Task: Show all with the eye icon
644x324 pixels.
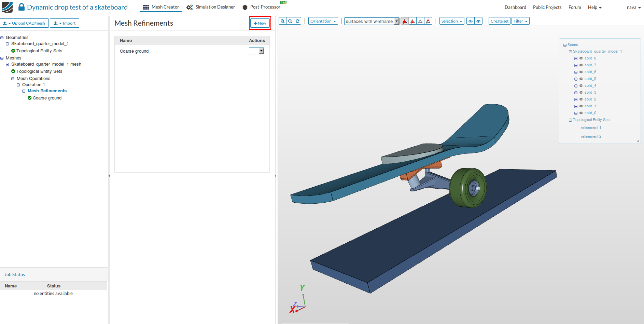Action: pyautogui.click(x=479, y=21)
